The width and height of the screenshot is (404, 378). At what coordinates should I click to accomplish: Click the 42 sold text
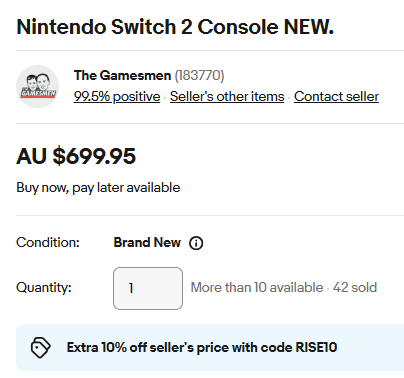click(x=355, y=287)
